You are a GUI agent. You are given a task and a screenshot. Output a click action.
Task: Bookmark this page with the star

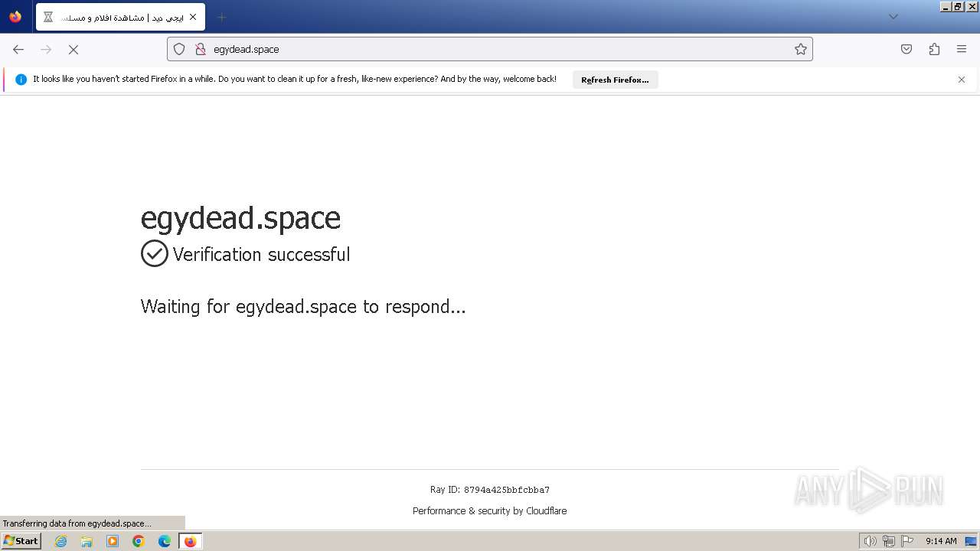[x=801, y=49]
